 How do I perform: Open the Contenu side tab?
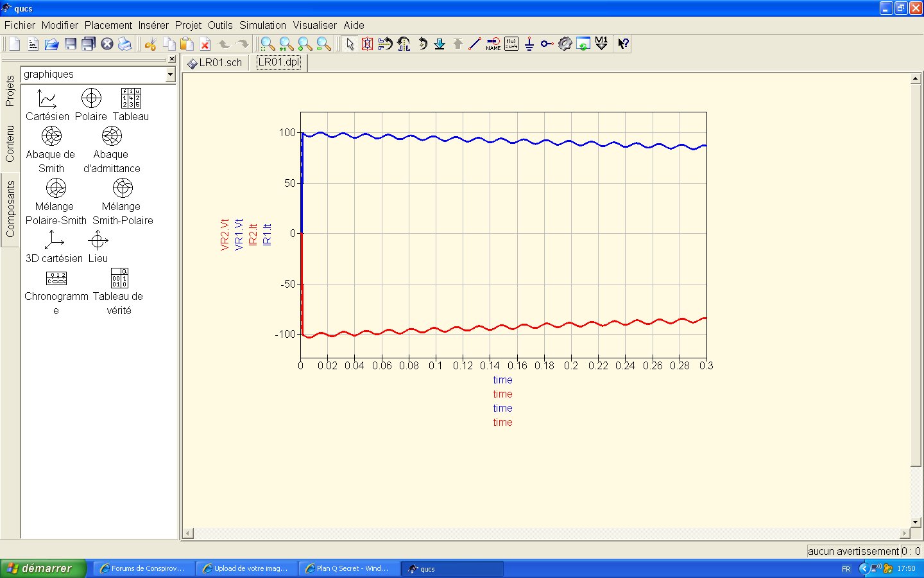pos(10,144)
